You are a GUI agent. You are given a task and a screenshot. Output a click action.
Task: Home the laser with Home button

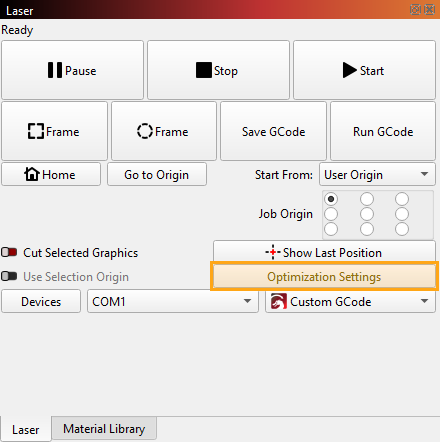pyautogui.click(x=51, y=174)
